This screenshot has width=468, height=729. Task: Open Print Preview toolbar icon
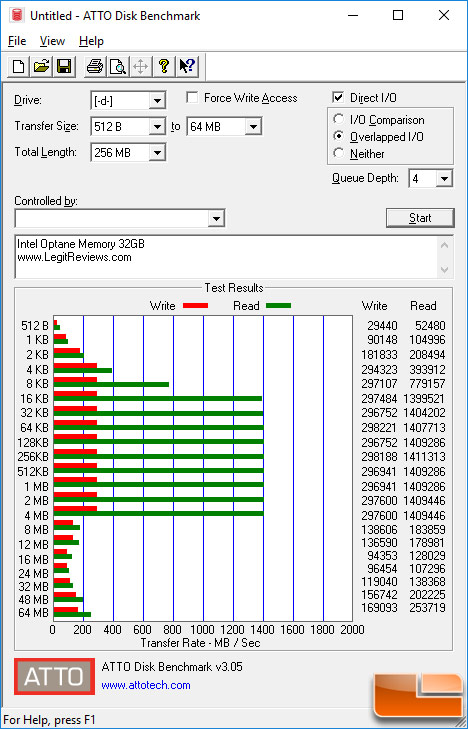(x=118, y=66)
